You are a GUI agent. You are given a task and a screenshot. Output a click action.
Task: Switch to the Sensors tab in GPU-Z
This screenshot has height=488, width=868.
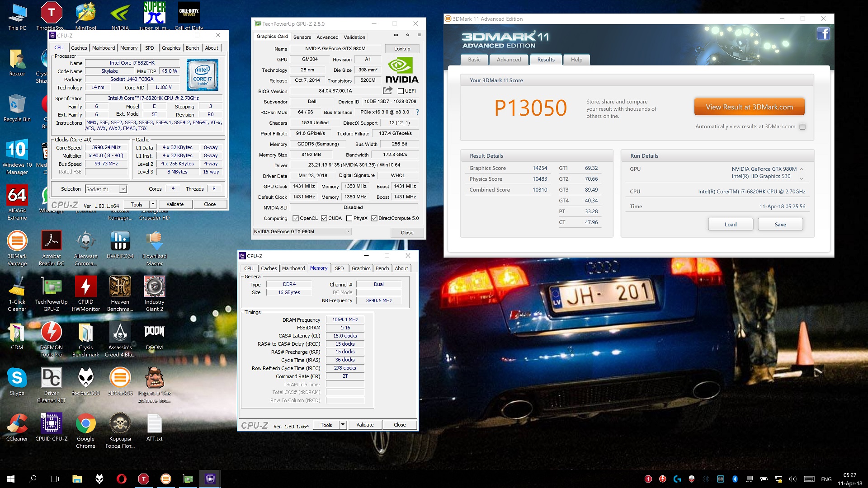302,37
